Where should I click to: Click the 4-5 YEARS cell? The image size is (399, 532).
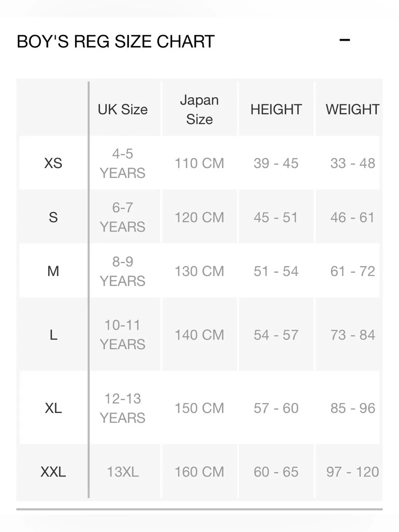(x=122, y=163)
